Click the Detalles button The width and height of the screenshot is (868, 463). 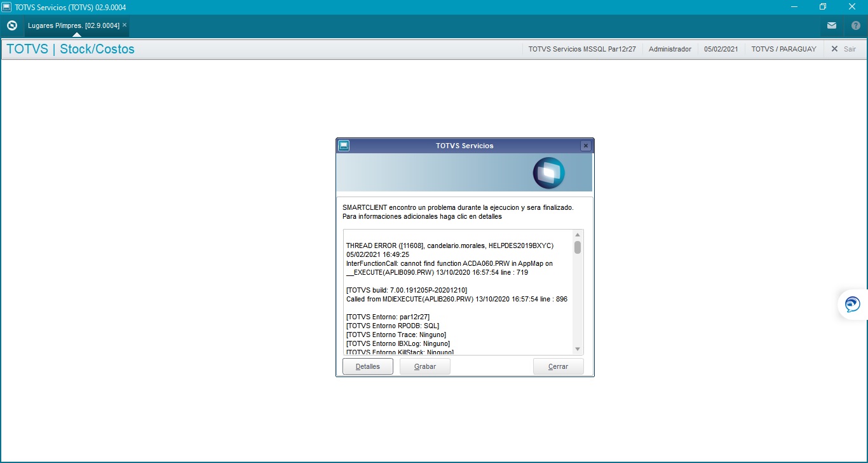pyautogui.click(x=368, y=366)
